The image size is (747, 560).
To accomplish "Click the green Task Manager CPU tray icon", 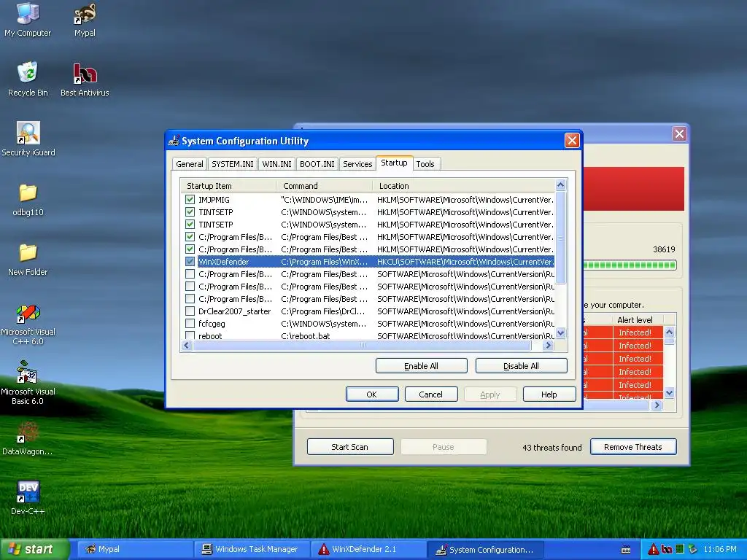I will point(680,549).
